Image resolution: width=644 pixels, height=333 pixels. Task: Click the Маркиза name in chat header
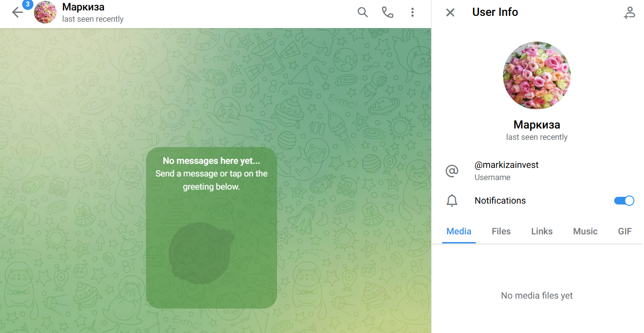[x=83, y=7]
